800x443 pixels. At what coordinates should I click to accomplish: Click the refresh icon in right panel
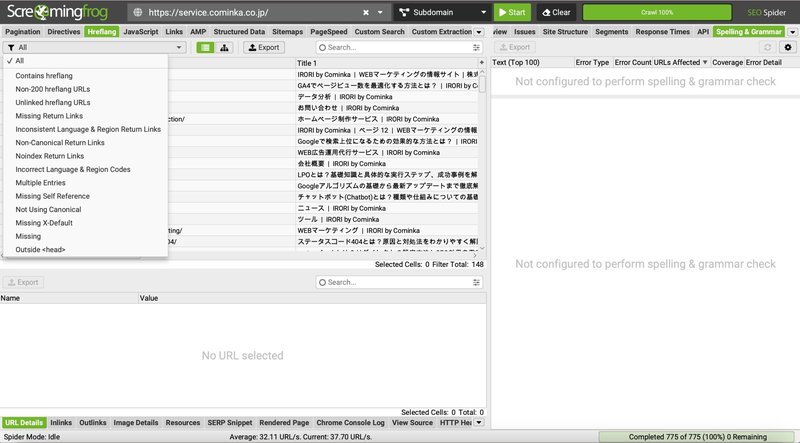[x=767, y=47]
